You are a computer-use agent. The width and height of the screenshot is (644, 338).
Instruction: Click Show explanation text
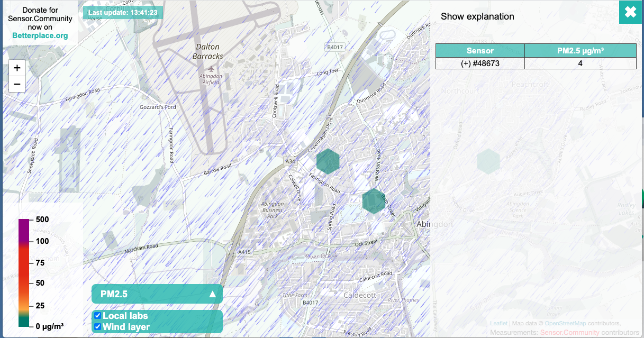[477, 16]
